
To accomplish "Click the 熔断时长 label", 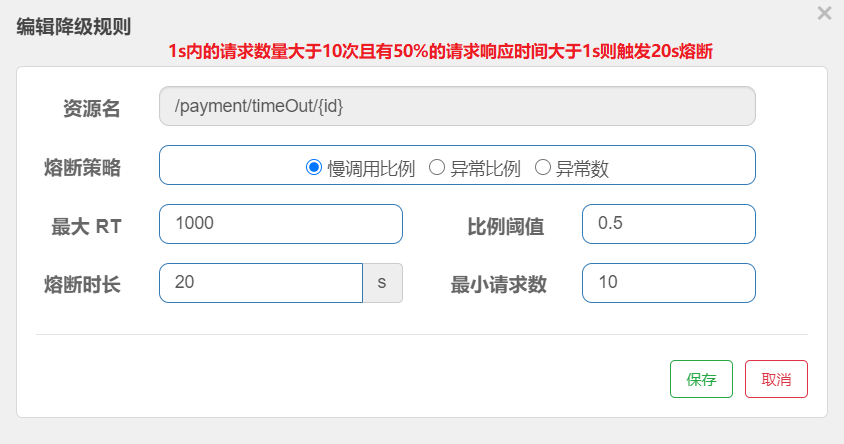I will 83,284.
